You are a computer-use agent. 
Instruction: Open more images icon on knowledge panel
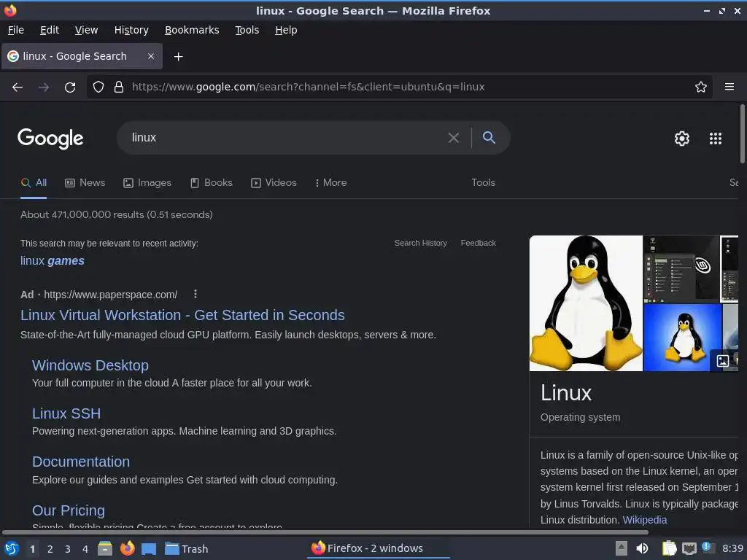[x=723, y=360]
